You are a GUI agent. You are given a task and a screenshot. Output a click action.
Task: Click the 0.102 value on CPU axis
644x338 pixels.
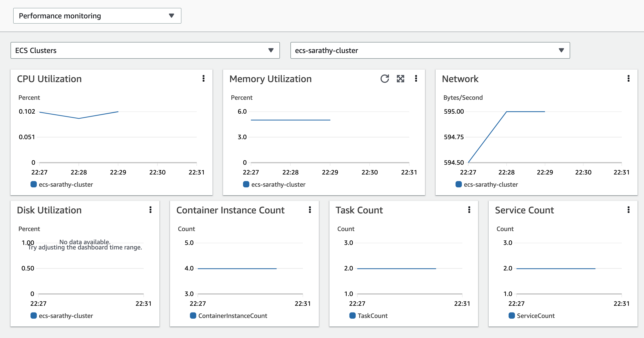point(27,111)
